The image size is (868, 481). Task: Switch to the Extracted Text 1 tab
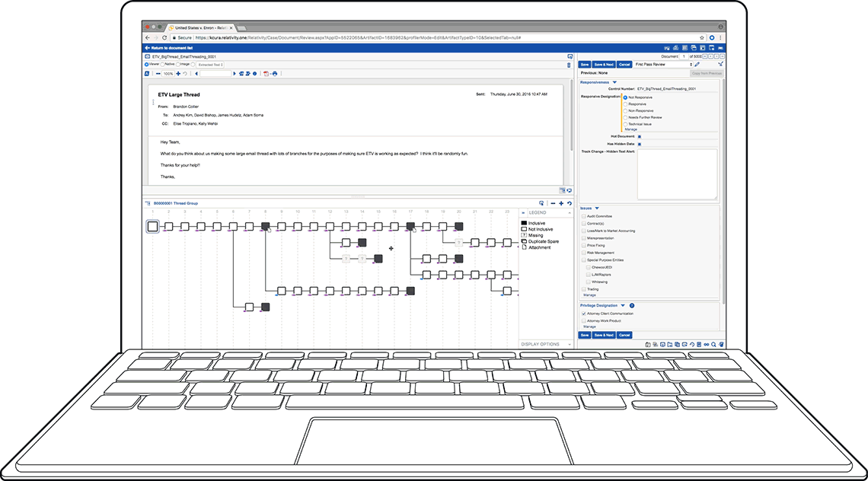(x=209, y=65)
